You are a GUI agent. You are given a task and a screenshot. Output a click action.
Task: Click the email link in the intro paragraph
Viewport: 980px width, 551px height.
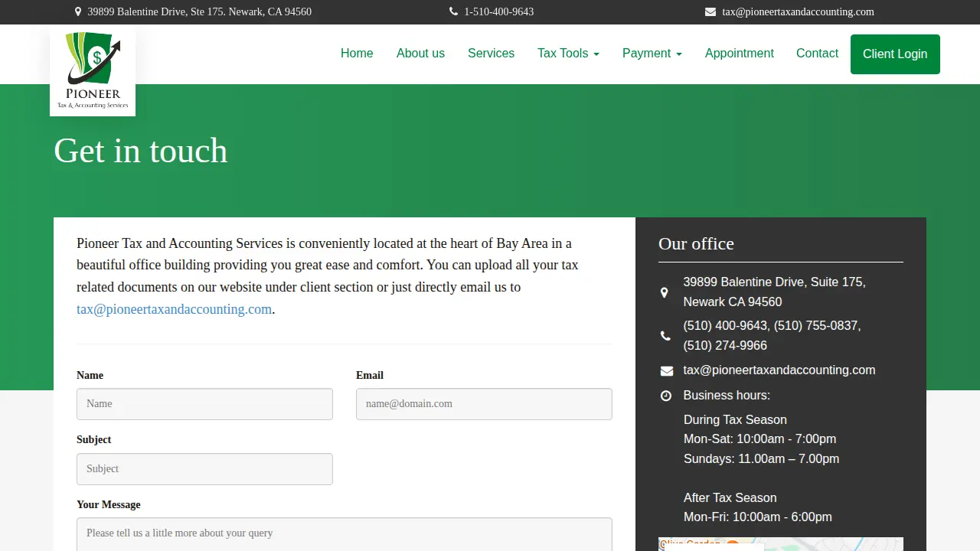tap(174, 309)
